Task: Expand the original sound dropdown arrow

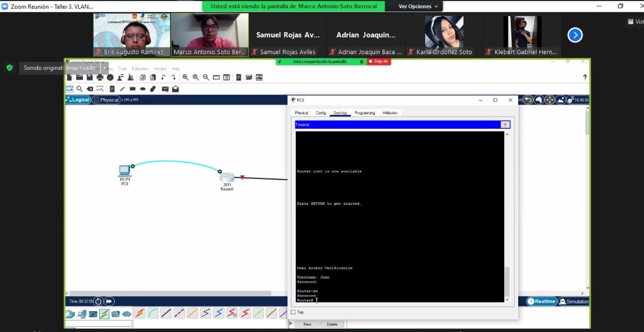Action: (105, 67)
